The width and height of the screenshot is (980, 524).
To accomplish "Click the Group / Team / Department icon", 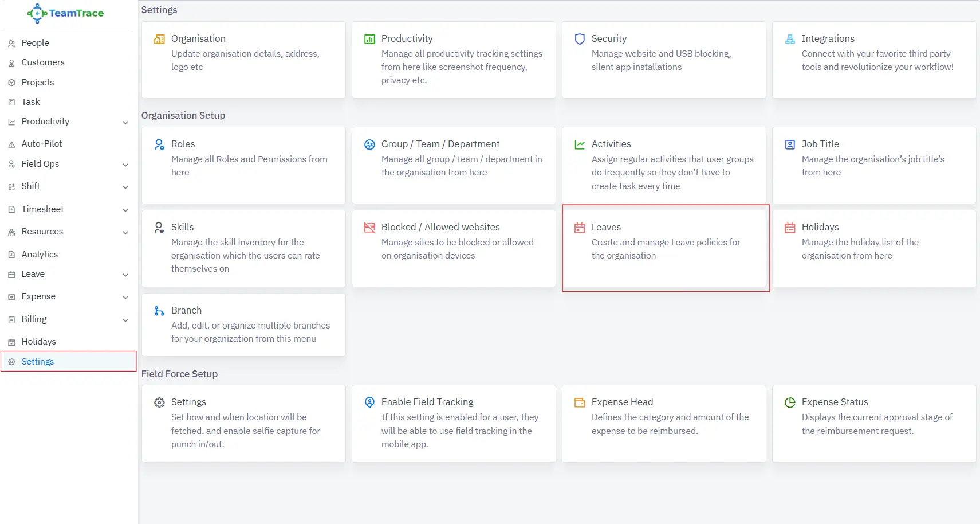I will (369, 144).
